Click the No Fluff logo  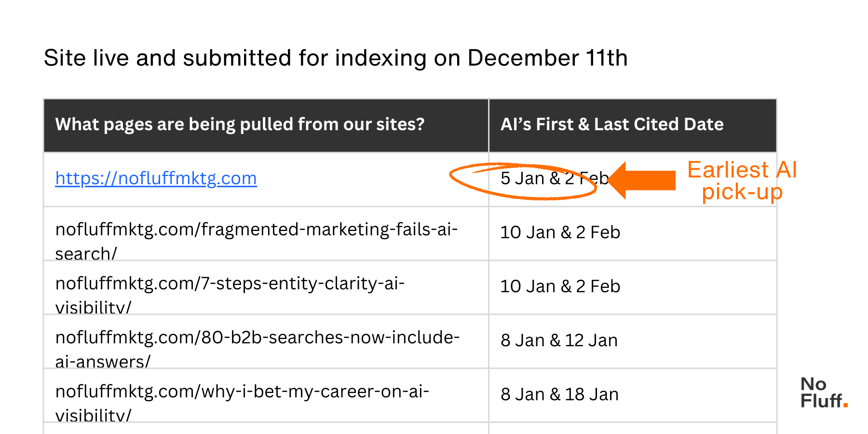tap(823, 393)
